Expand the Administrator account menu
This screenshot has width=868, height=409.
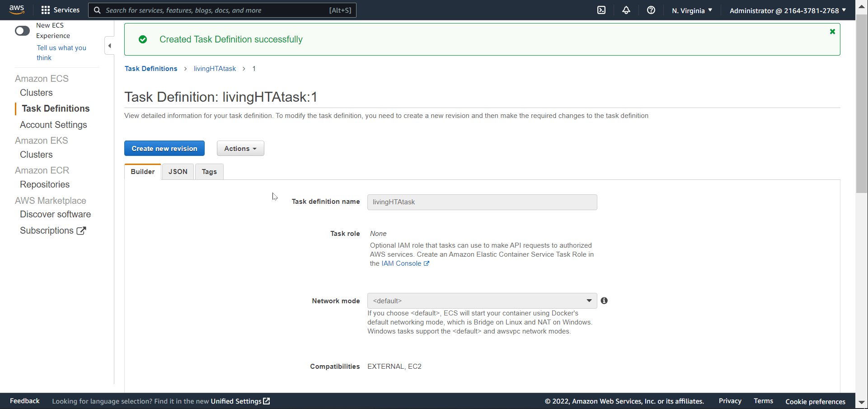[787, 10]
